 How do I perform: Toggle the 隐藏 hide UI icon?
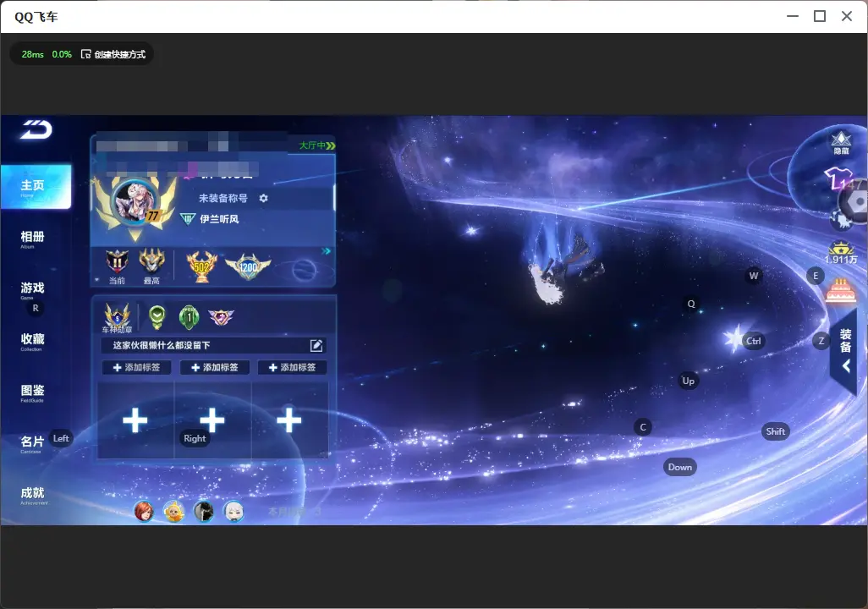[x=841, y=143]
